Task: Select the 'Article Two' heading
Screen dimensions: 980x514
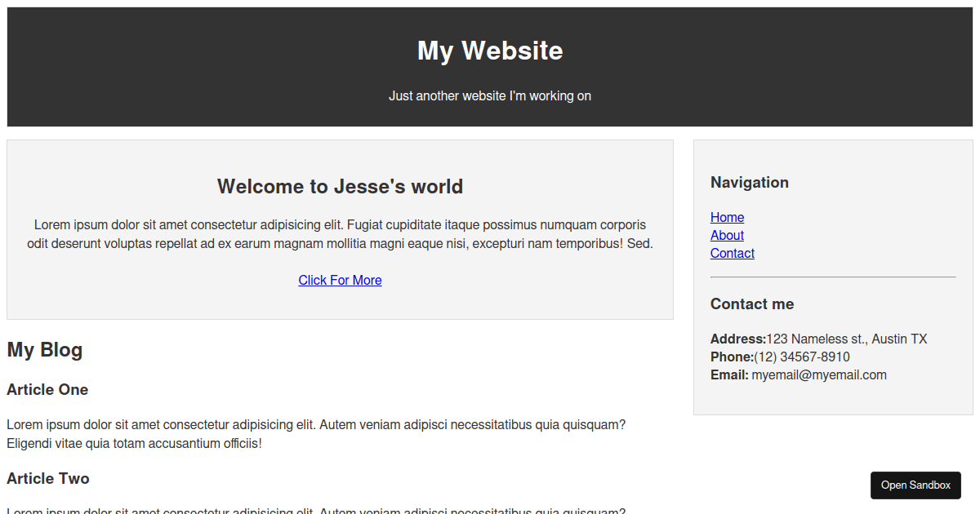Action: pyautogui.click(x=48, y=479)
